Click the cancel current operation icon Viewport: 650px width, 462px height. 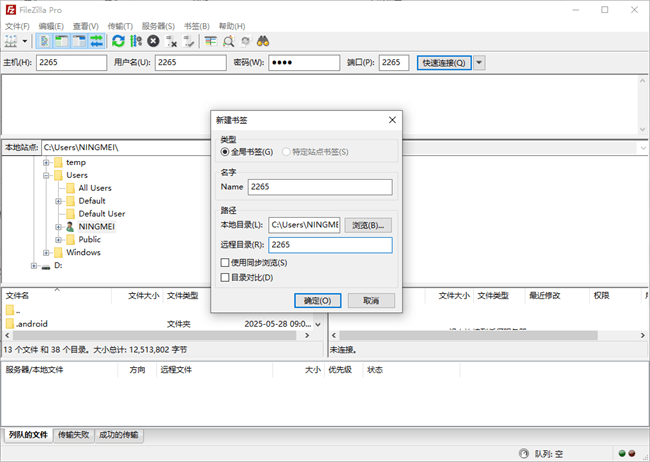click(153, 41)
